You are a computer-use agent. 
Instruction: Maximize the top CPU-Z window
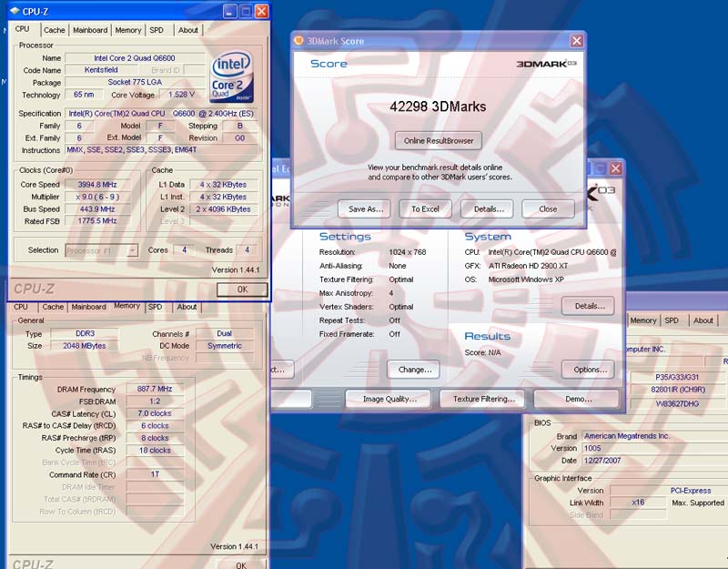(246, 11)
